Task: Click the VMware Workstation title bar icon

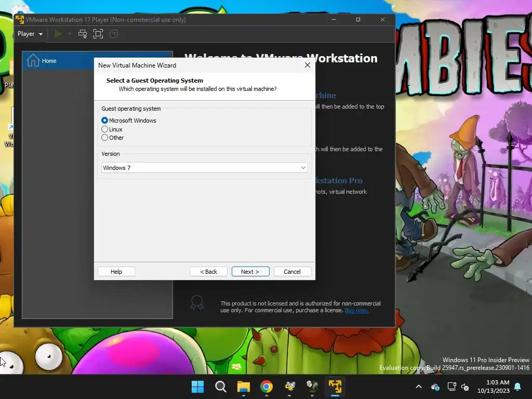Action: pos(20,20)
